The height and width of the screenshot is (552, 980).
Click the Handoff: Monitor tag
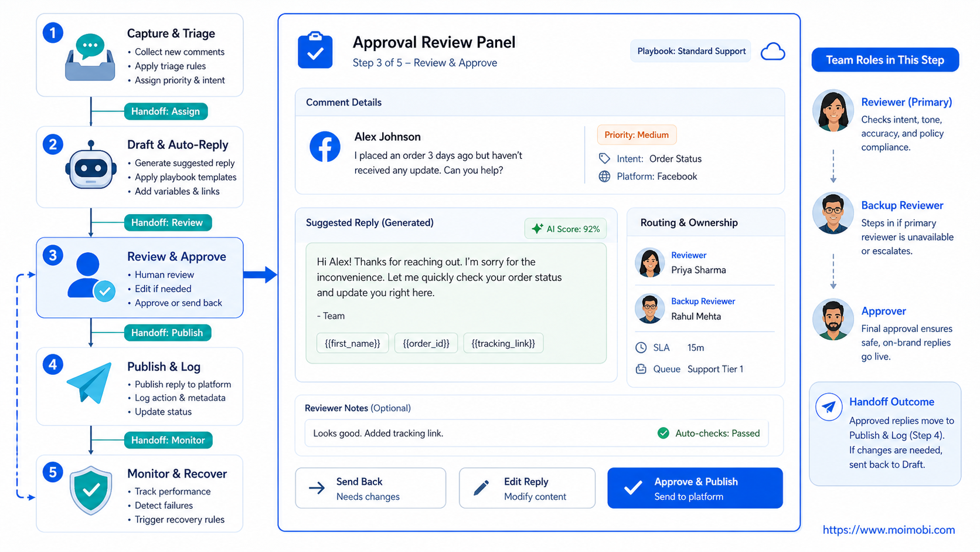tap(168, 440)
